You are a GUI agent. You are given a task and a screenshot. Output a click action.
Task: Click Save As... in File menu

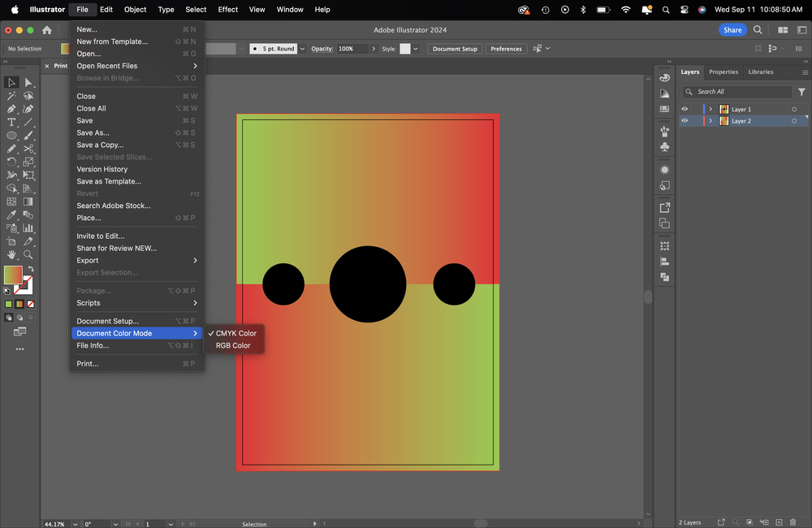click(93, 132)
